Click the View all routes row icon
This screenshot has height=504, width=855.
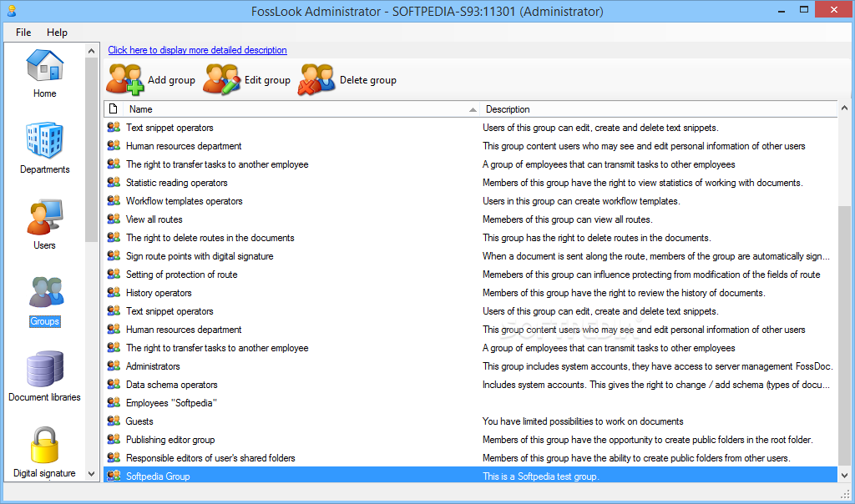click(x=114, y=219)
